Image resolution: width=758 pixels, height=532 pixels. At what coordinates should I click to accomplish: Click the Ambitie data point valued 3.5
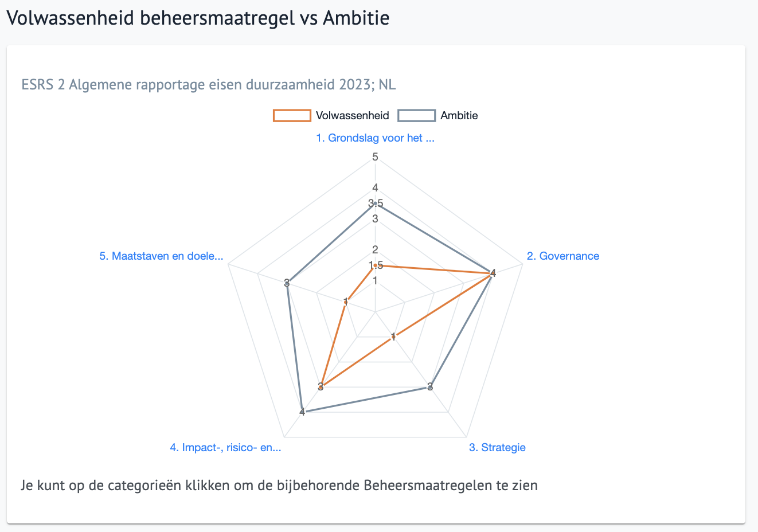[376, 204]
